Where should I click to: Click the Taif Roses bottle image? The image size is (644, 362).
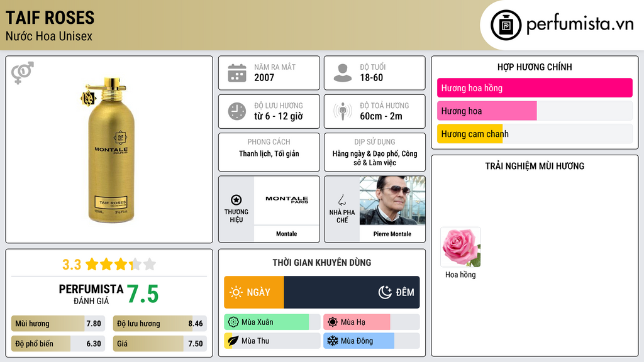[x=109, y=150]
